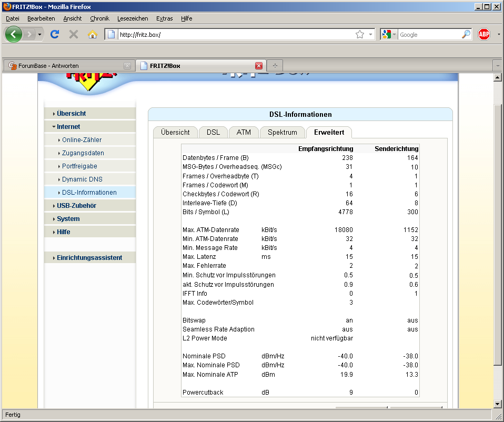The height and width of the screenshot is (422, 504).
Task: Switch to the ForumBase - Antworten tab
Action: (69, 66)
